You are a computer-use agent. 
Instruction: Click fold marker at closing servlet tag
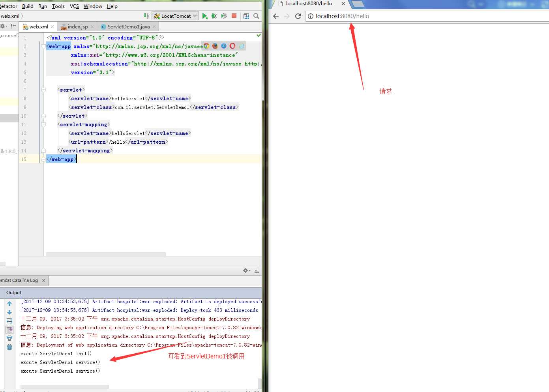point(43,116)
